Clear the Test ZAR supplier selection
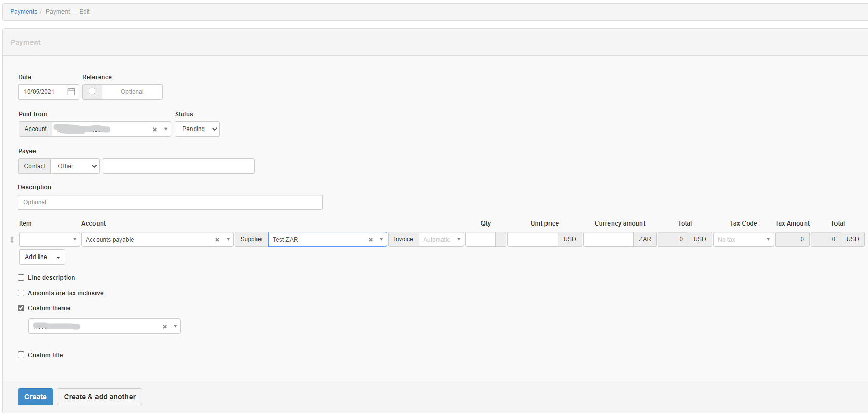The height and width of the screenshot is (416, 868). point(371,240)
